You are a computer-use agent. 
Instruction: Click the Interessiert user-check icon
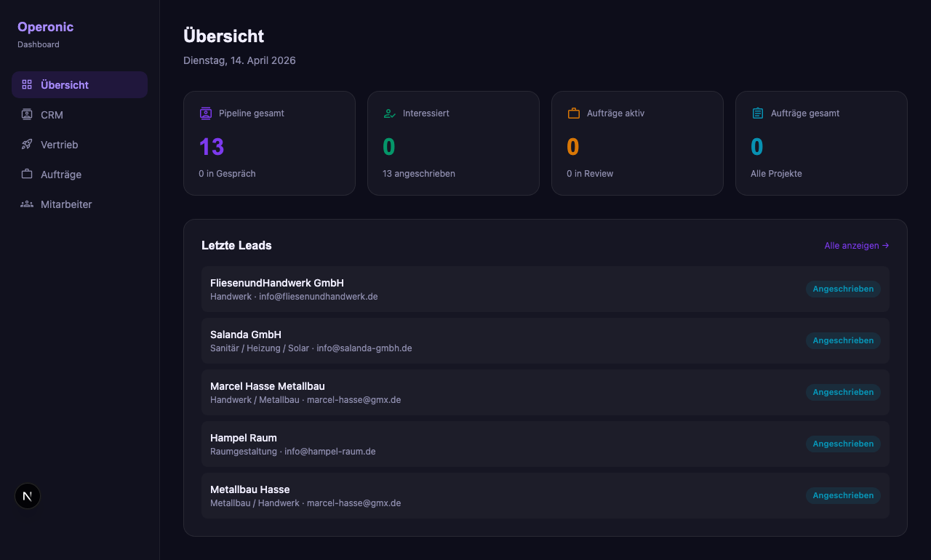[x=390, y=113]
